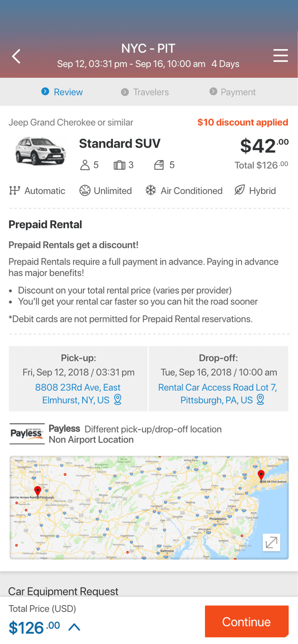Image resolution: width=298 pixels, height=644 pixels.
Task: Click the Continue button
Action: click(247, 621)
